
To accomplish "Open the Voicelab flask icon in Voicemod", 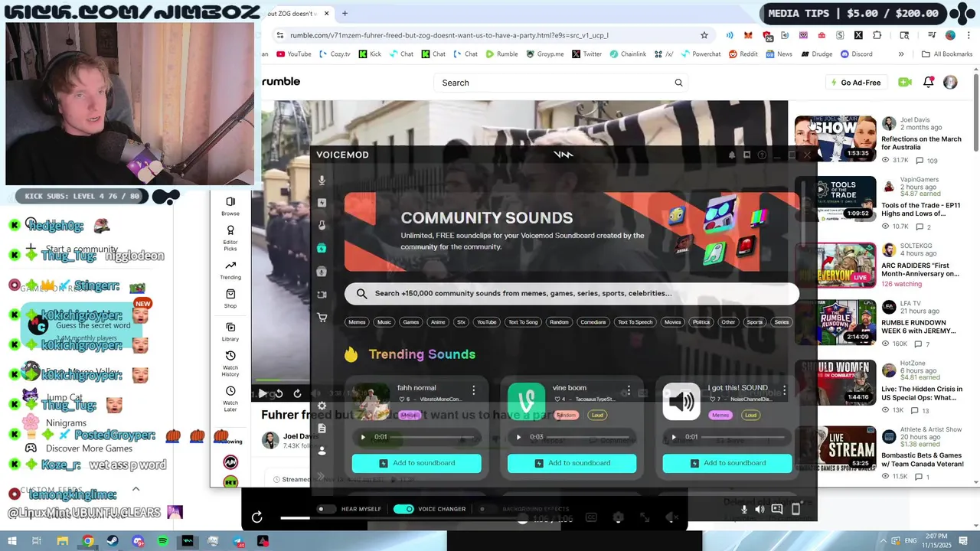I will click(x=322, y=226).
